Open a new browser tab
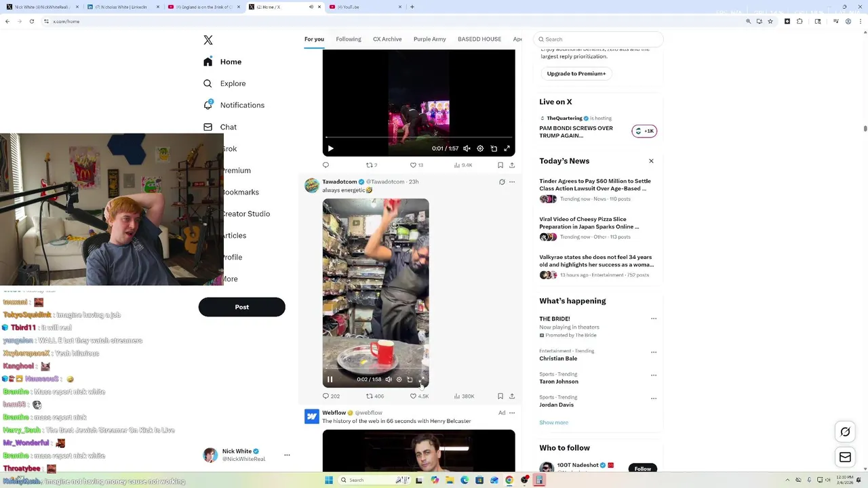Viewport: 868px width, 488px height. [x=412, y=7]
